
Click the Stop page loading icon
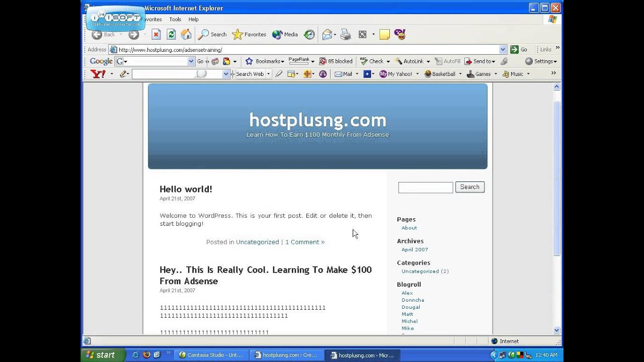156,34
